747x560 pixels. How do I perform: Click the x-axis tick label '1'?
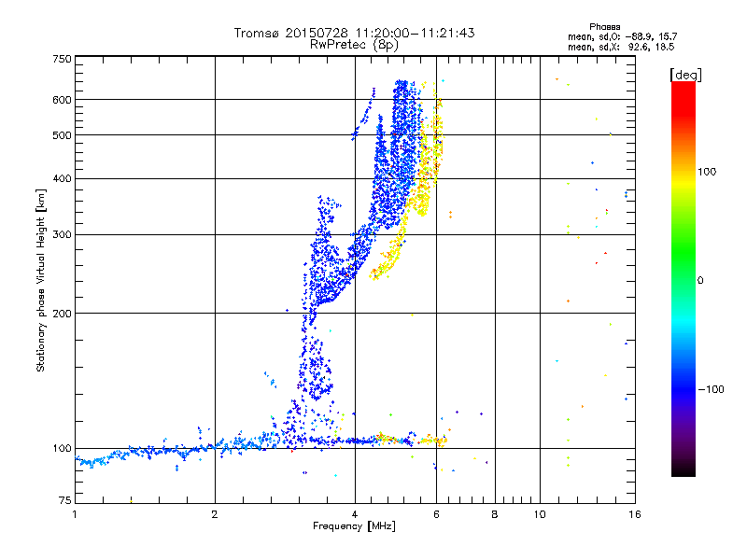(x=75, y=514)
